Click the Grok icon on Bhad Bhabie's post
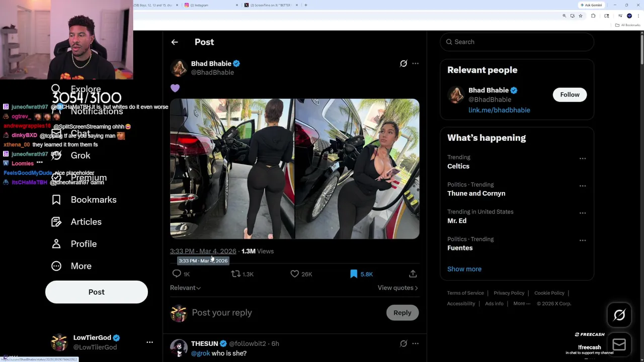This screenshot has height=362, width=644. tap(404, 64)
